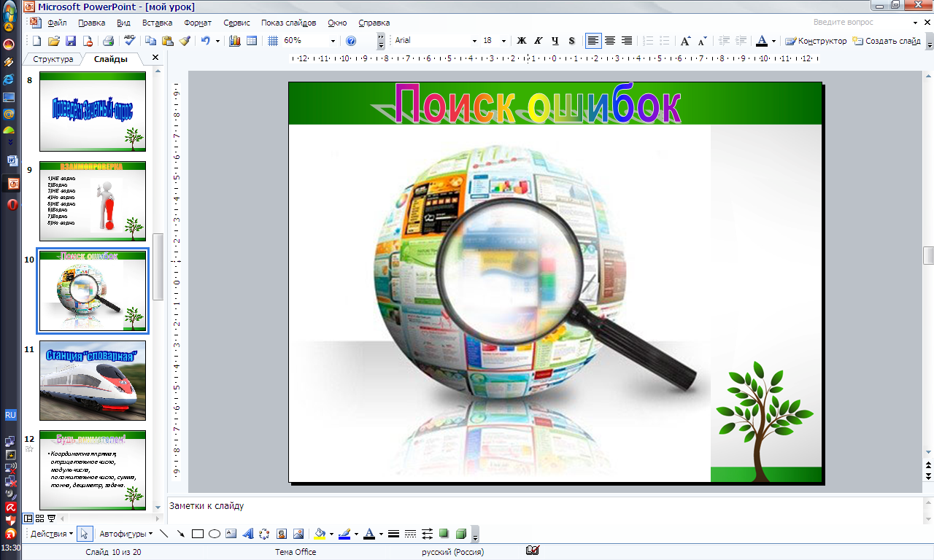This screenshot has height=560, width=934.
Task: Open line style options icon
Action: [394, 534]
